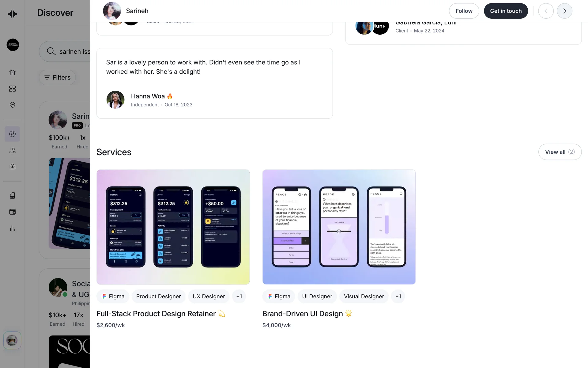Open the home building icon in sidebar

pos(12,72)
